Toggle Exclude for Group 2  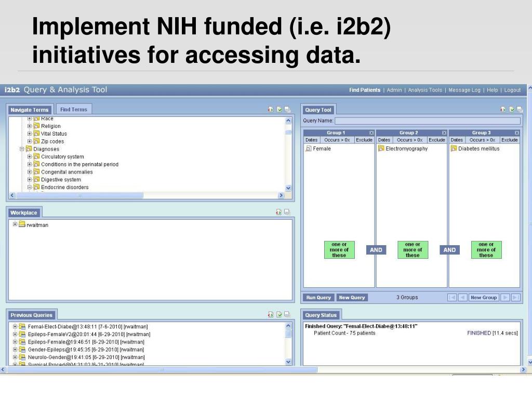point(436,140)
